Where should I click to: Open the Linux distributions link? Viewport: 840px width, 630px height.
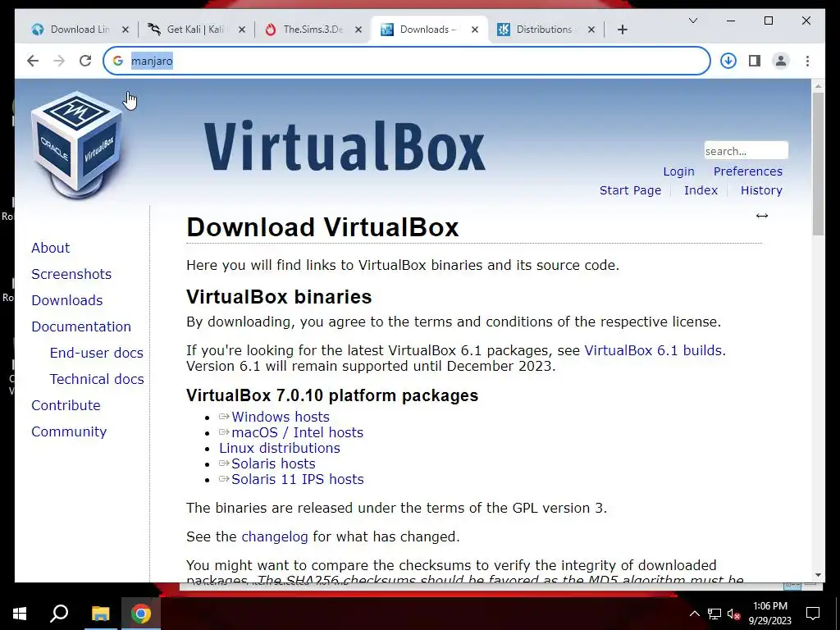click(x=280, y=448)
